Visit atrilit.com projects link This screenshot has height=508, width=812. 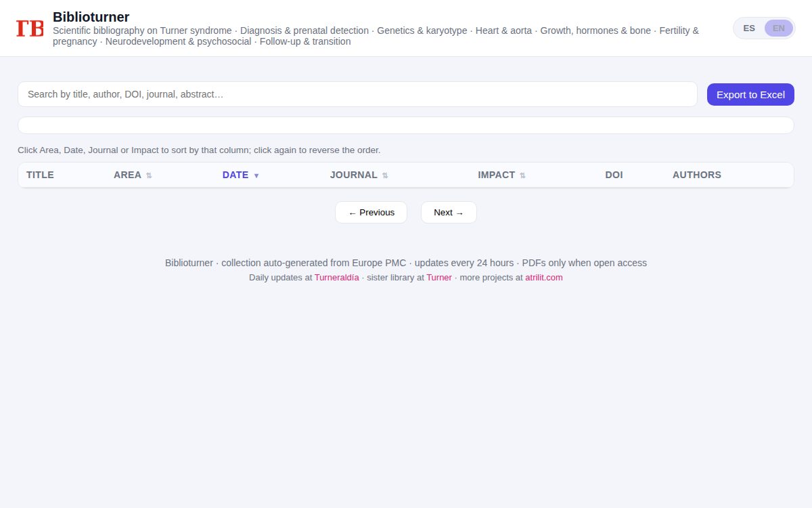point(544,277)
